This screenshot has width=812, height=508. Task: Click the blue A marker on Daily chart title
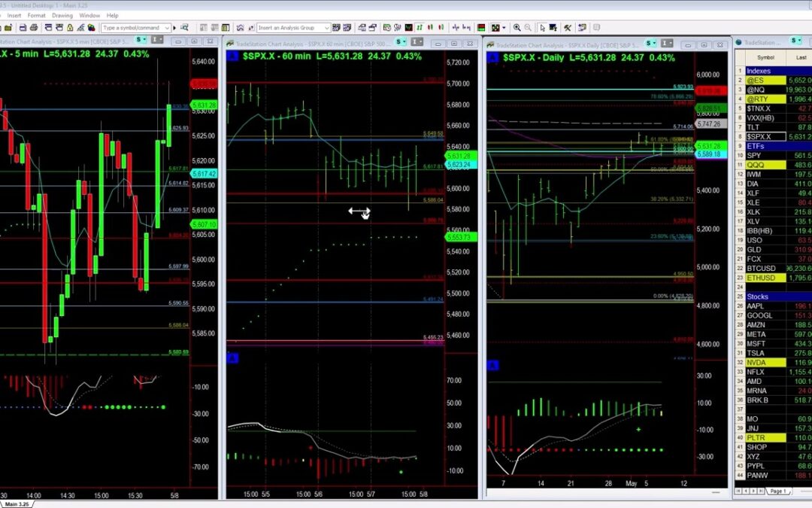pos(492,57)
